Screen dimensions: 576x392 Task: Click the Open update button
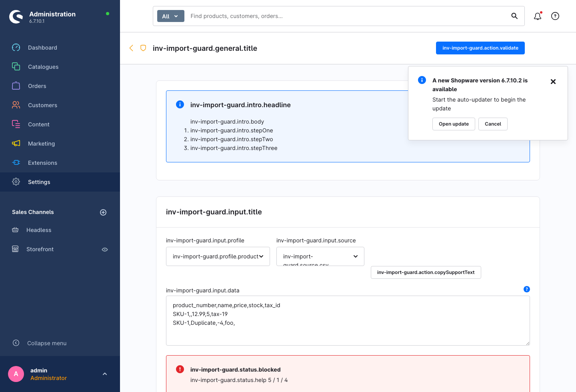click(x=454, y=124)
